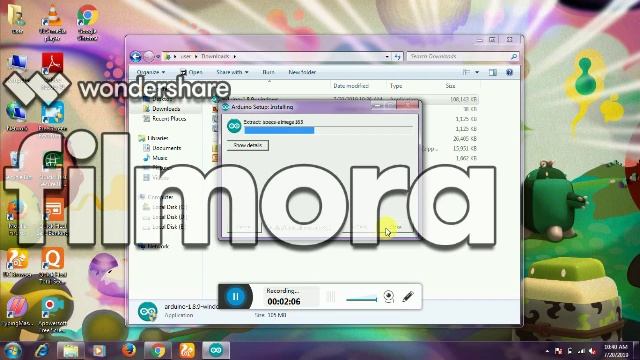
Task: Open Windows Explorer from the taskbar
Action: 70,351
